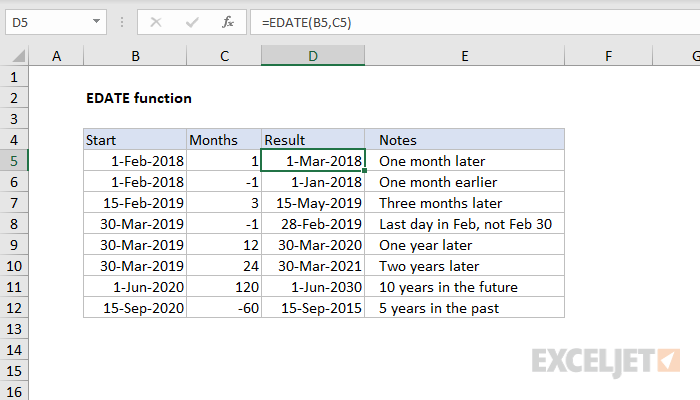This screenshot has width=700, height=400.
Task: Click the Cancel (X) formula bar icon
Action: (156, 21)
